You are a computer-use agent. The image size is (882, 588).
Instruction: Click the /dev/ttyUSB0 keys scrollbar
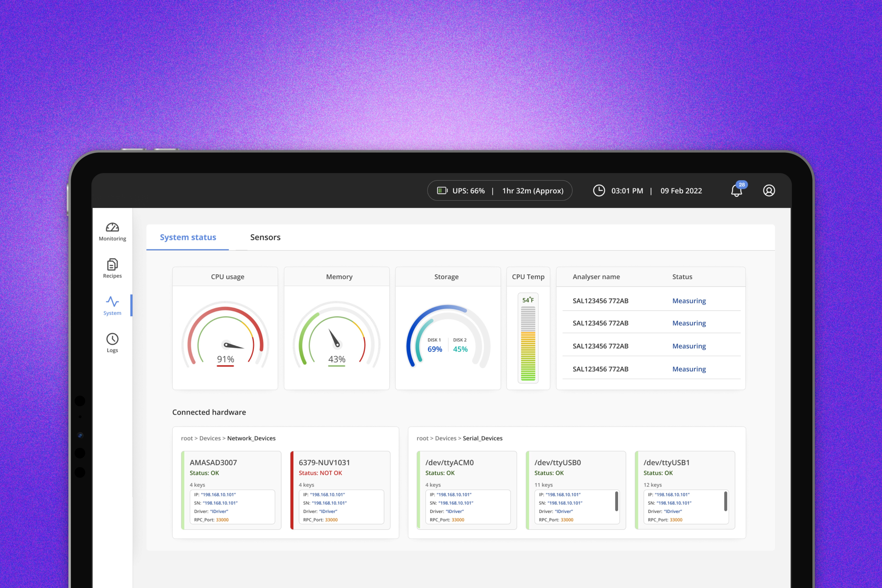[x=616, y=501]
